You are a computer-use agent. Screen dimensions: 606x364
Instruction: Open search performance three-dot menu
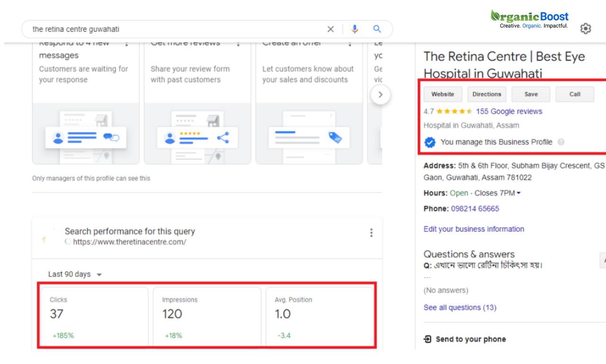coord(371,232)
